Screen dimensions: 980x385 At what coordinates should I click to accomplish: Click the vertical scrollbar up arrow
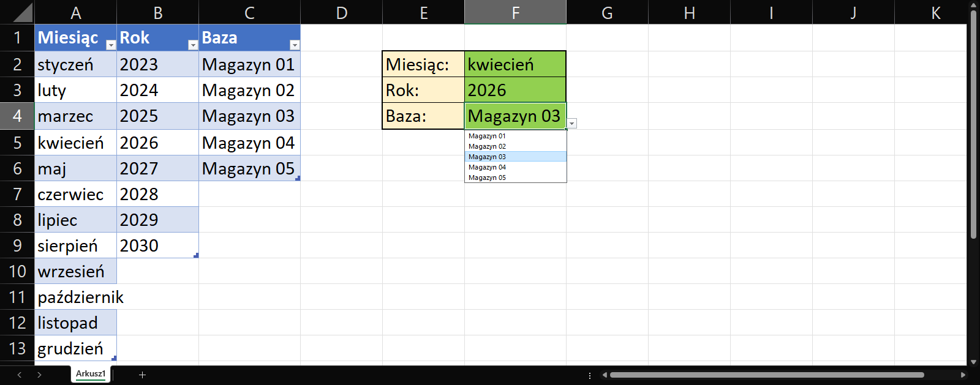click(x=973, y=6)
